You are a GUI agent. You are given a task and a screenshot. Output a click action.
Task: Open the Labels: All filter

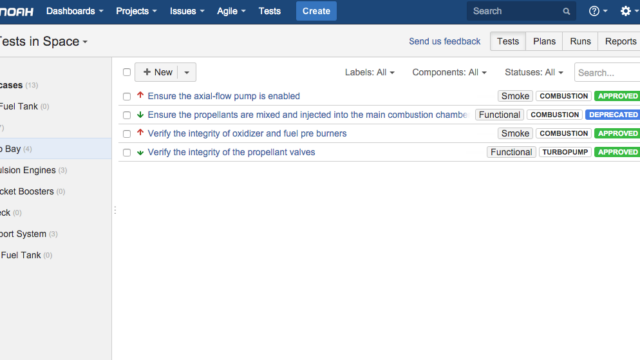369,72
